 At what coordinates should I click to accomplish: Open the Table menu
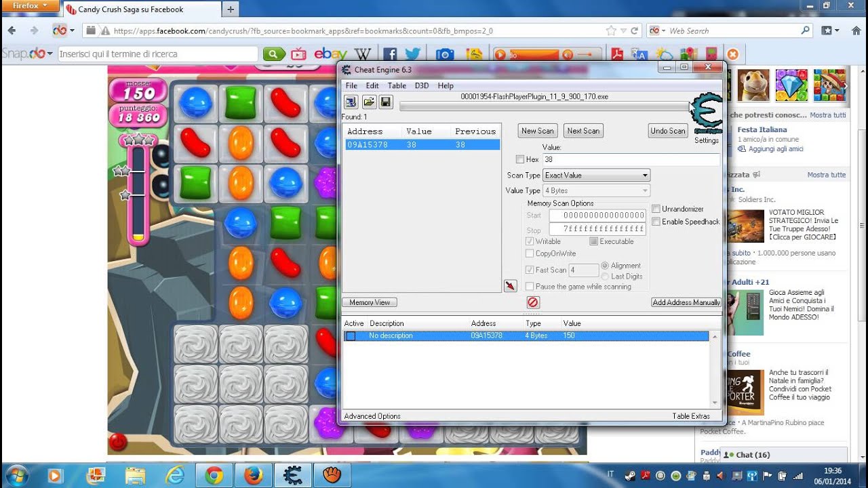pyautogui.click(x=397, y=85)
